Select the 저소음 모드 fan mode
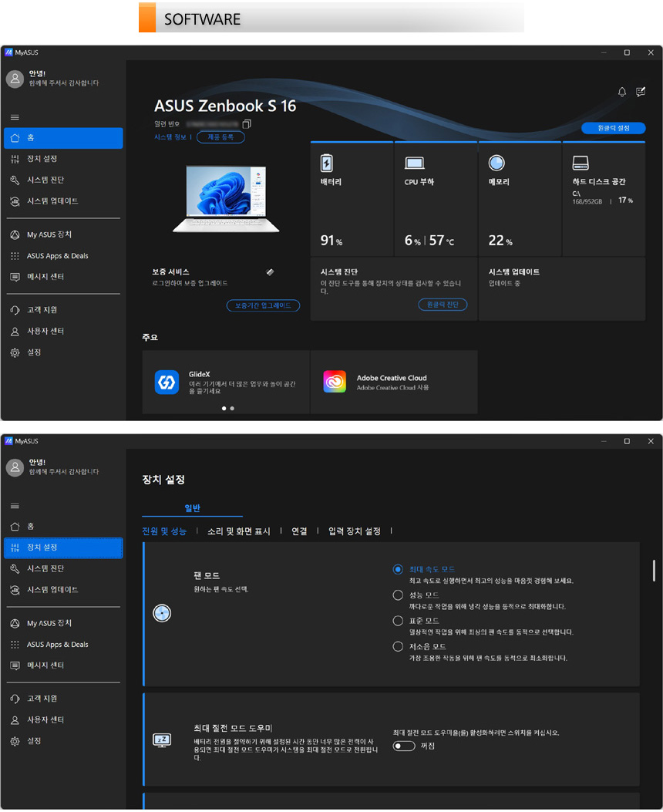 pos(398,646)
